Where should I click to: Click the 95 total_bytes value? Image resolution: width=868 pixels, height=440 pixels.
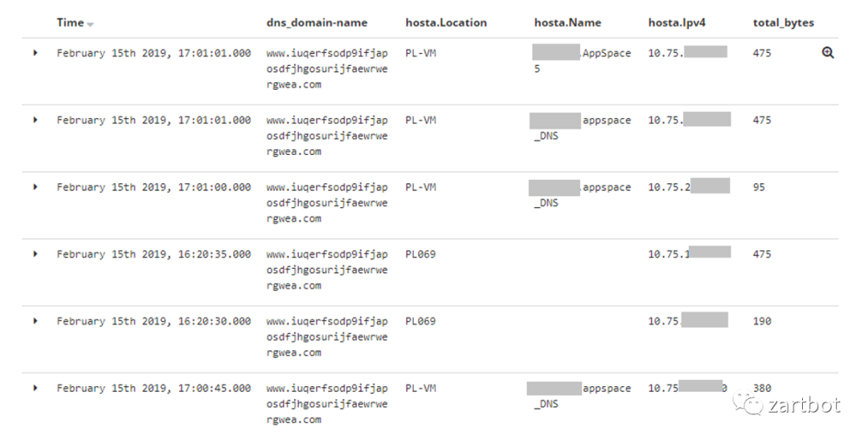coord(759,187)
